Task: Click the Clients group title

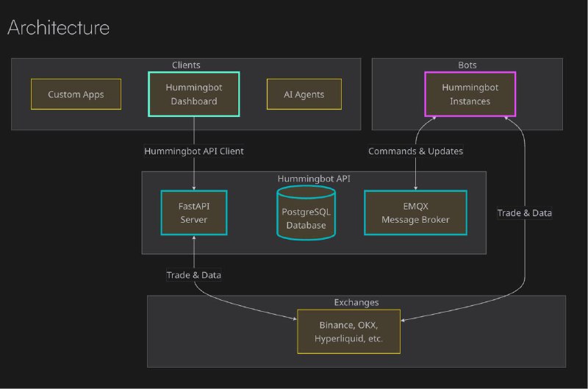Action: [186, 65]
